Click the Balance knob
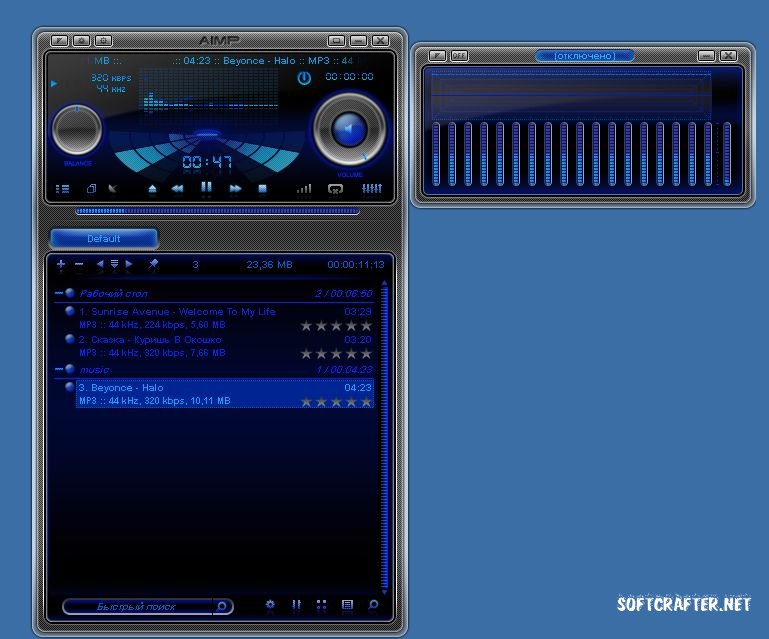The height and width of the screenshot is (639, 769). 77,129
